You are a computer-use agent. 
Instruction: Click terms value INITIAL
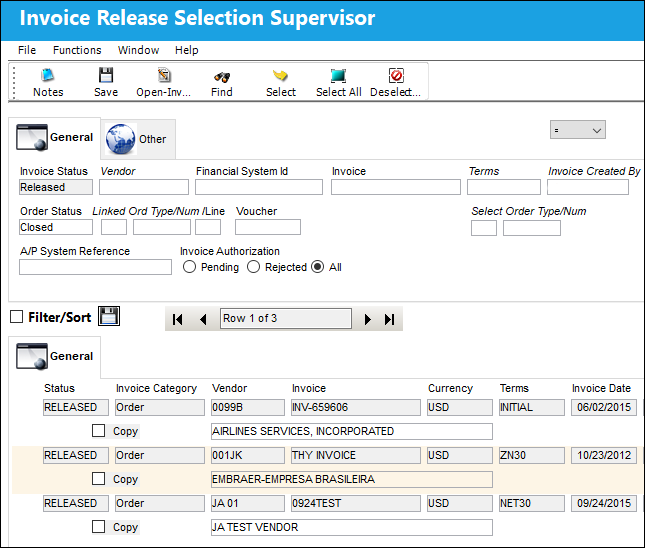coord(532,407)
